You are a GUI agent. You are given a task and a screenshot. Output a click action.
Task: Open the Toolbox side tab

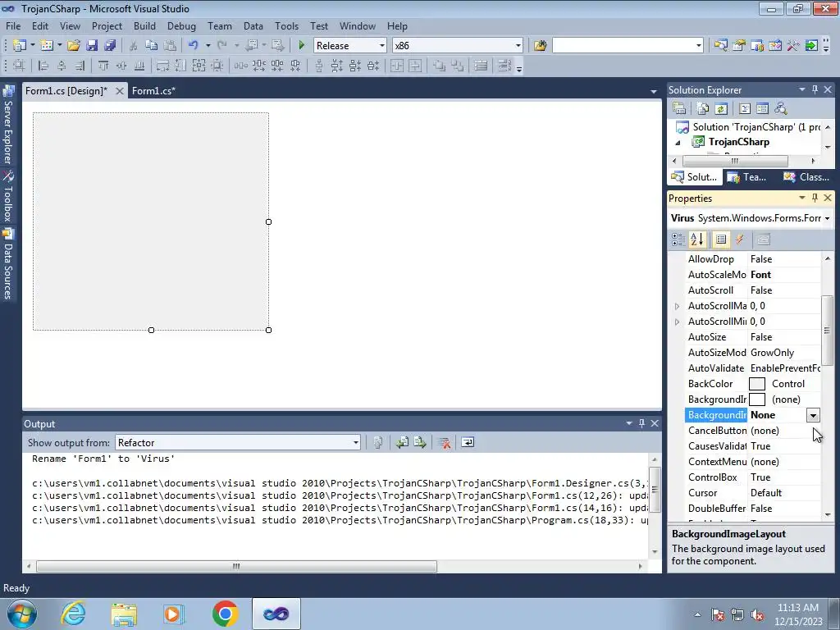(x=7, y=197)
